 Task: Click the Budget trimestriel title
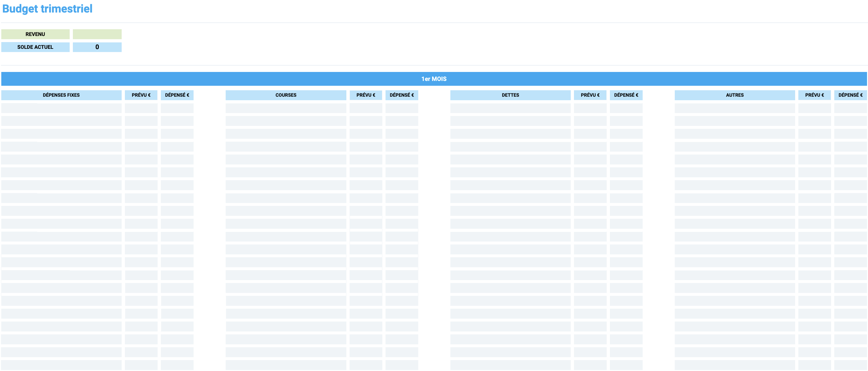coord(47,9)
